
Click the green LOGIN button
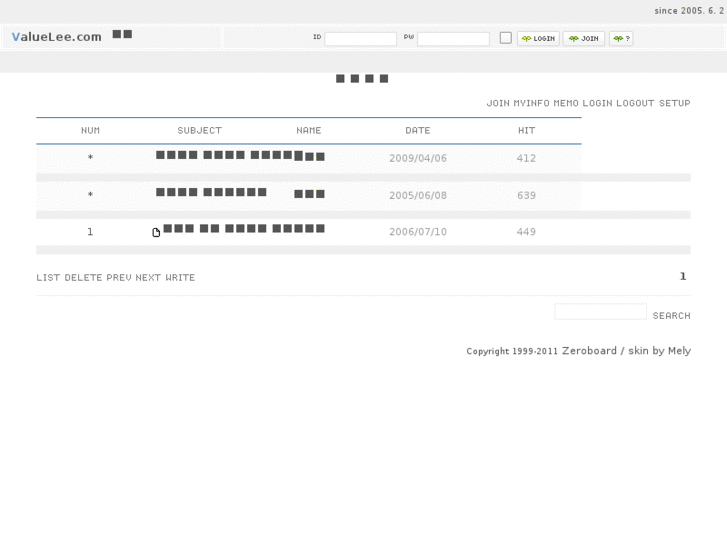(538, 38)
